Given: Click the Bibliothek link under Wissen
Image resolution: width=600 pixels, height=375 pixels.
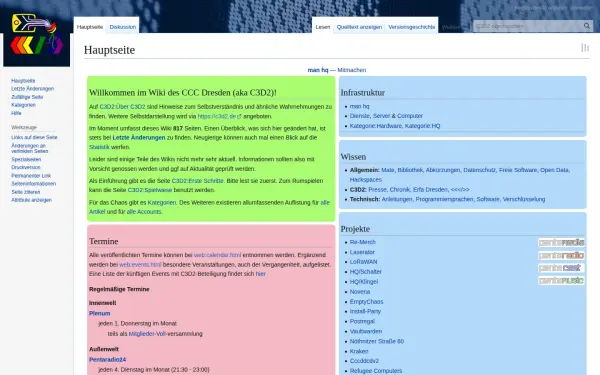Looking at the screenshot, I should (x=410, y=170).
